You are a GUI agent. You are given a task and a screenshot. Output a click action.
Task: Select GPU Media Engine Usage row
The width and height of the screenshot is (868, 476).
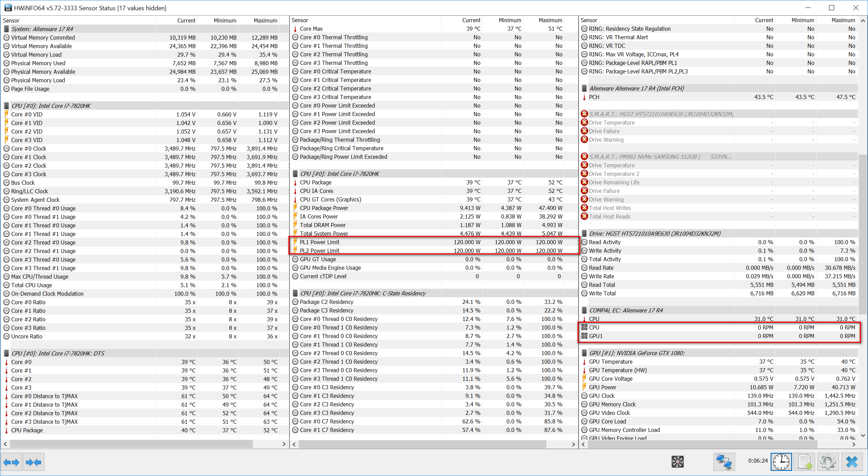coord(434,268)
